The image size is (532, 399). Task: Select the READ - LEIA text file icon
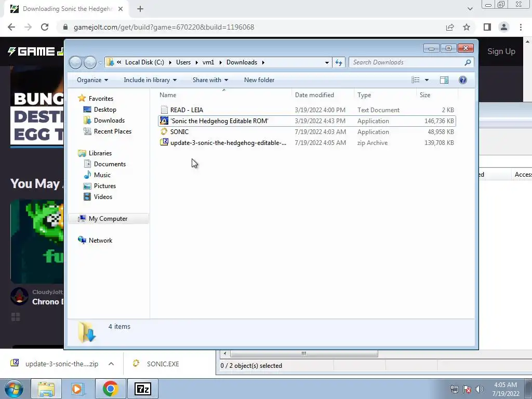pos(164,110)
